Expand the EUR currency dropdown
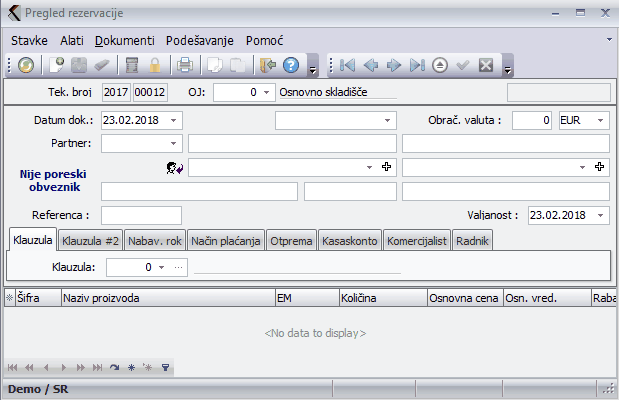619x400 pixels. tap(600, 120)
